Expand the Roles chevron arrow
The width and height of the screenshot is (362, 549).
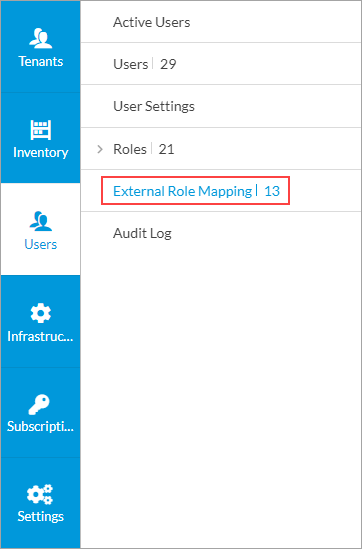100,150
